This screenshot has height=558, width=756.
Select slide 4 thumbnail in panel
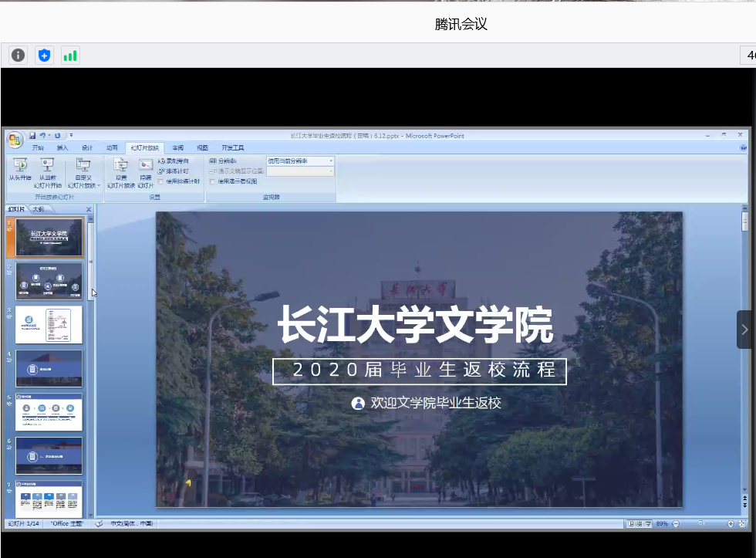(x=49, y=369)
